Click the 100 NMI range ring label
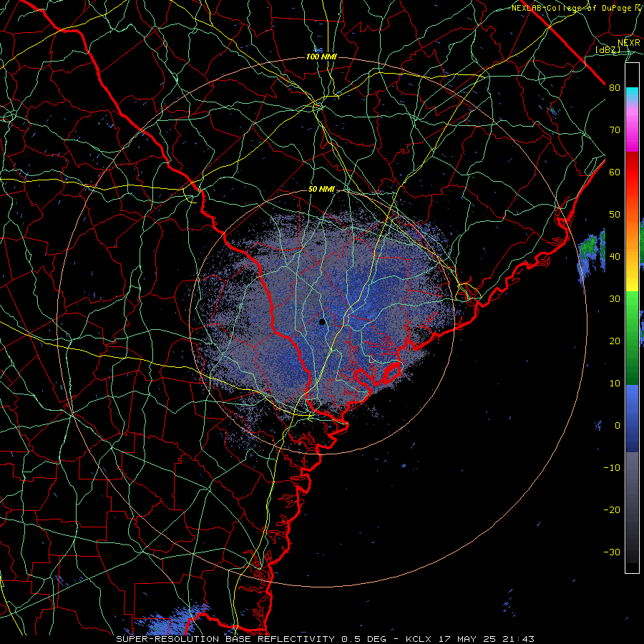Screen dimensions: 644x644 pyautogui.click(x=321, y=57)
